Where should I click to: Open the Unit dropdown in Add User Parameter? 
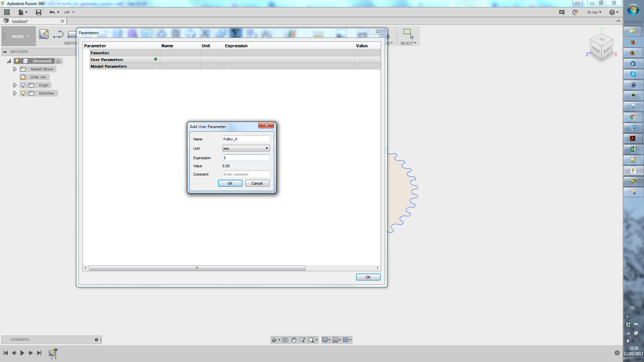click(x=267, y=148)
